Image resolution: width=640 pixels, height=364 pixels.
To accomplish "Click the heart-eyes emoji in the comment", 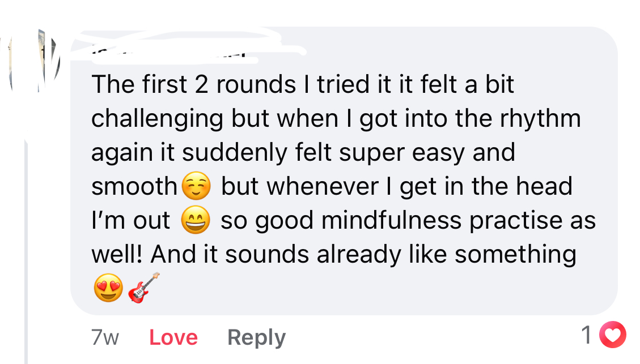I will (x=108, y=289).
